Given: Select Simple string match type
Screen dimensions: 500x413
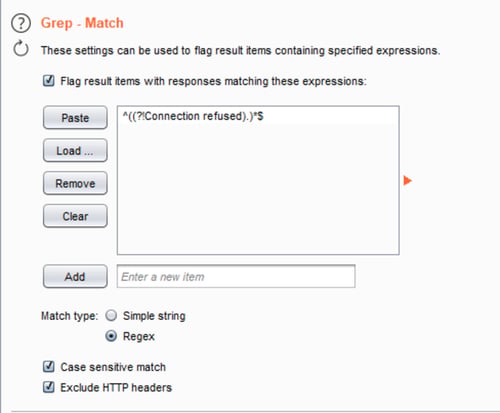Looking at the screenshot, I should pyautogui.click(x=111, y=315).
